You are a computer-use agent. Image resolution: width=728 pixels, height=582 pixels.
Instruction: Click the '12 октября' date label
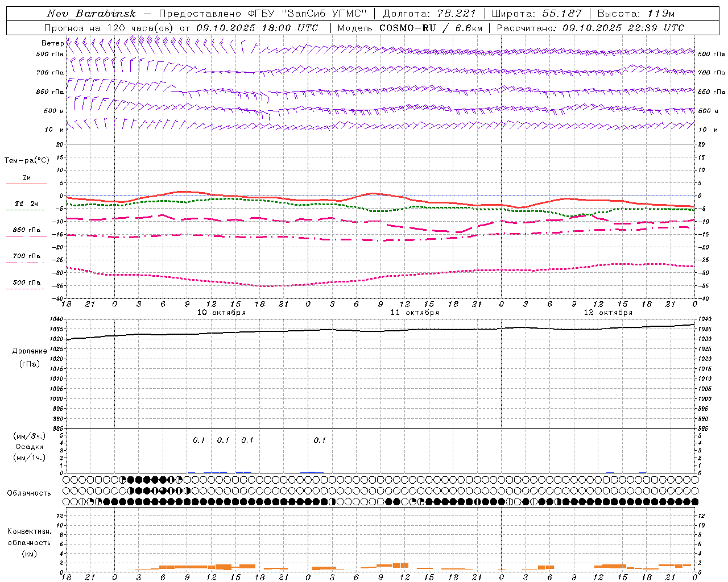point(608,313)
